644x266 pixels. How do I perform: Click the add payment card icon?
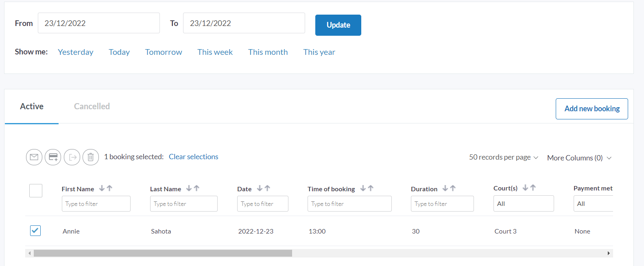click(53, 157)
